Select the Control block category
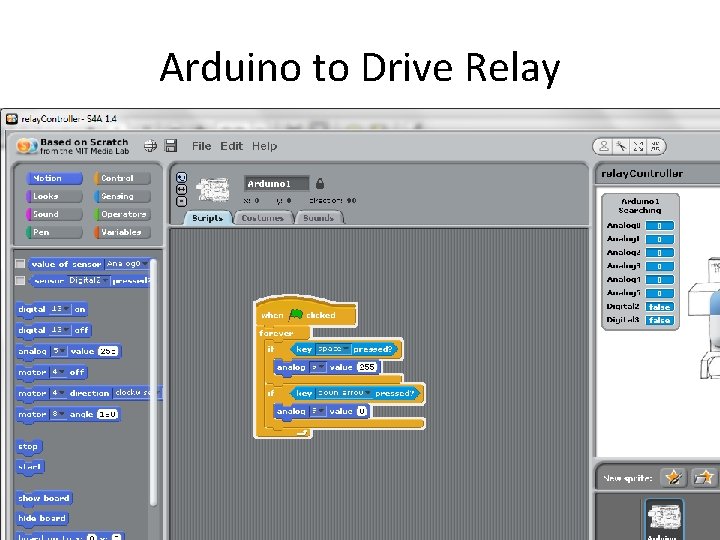Screen dimensions: 720x540 pyautogui.click(x=122, y=178)
